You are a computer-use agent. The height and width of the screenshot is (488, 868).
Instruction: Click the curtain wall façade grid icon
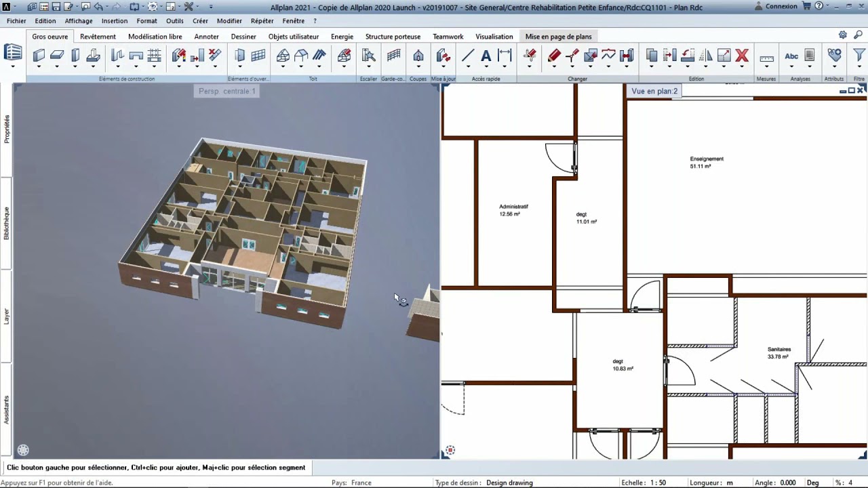258,56
